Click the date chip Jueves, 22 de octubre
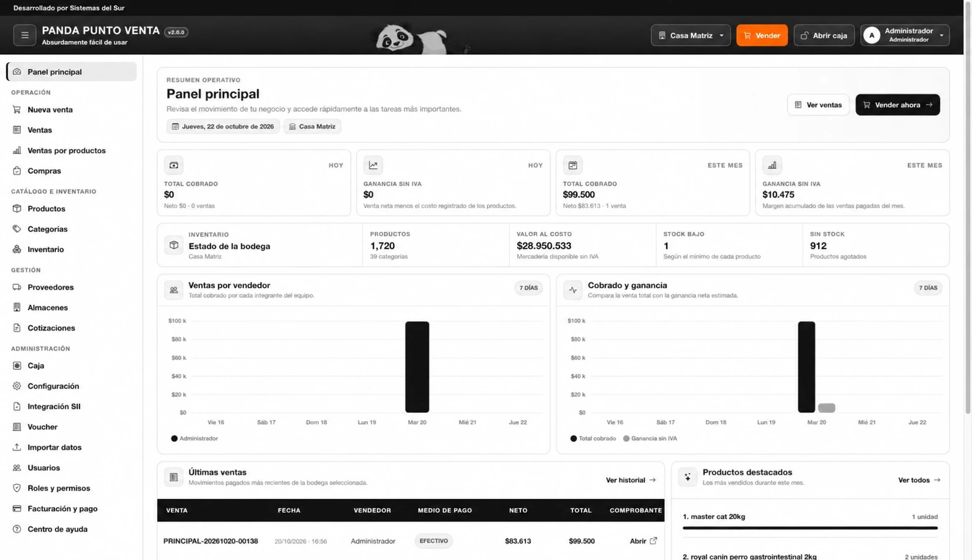Viewport: 972px width, 560px height. click(223, 126)
